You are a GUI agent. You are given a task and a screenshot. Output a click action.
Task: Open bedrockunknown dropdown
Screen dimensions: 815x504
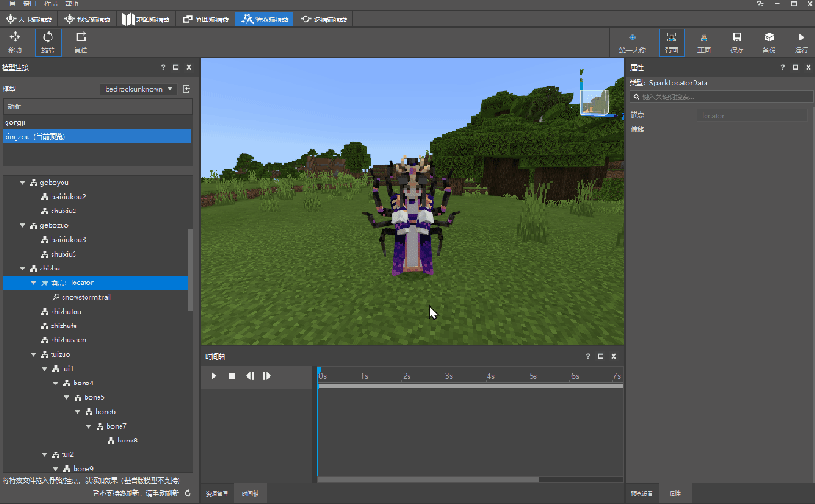click(138, 89)
